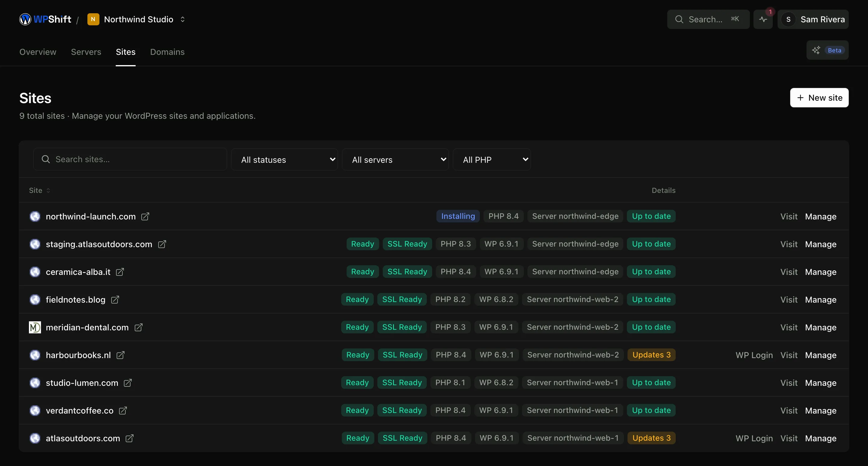Image resolution: width=868 pixels, height=466 pixels.
Task: Open meridian-dental.com external link icon
Action: pos(138,327)
